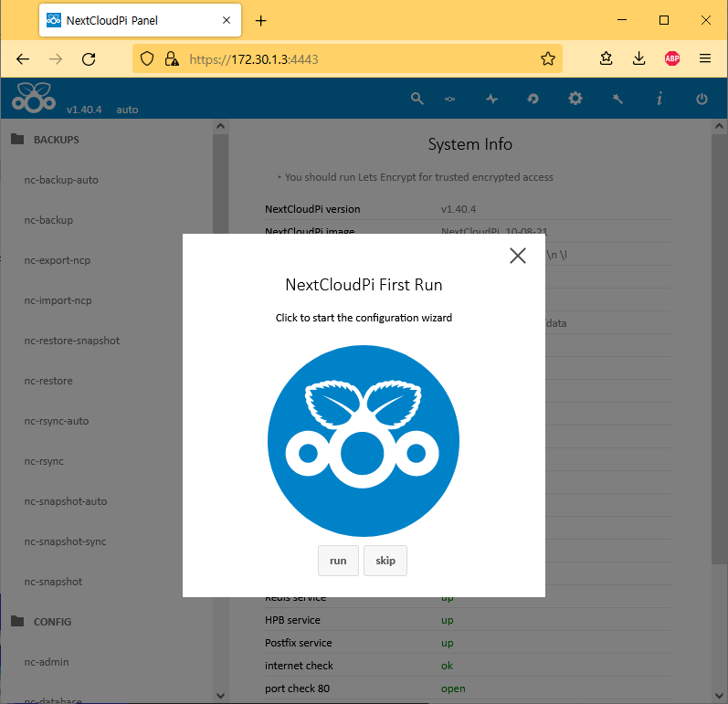Click the 'System Info' heading
The width and height of the screenshot is (728, 704).
point(470,144)
